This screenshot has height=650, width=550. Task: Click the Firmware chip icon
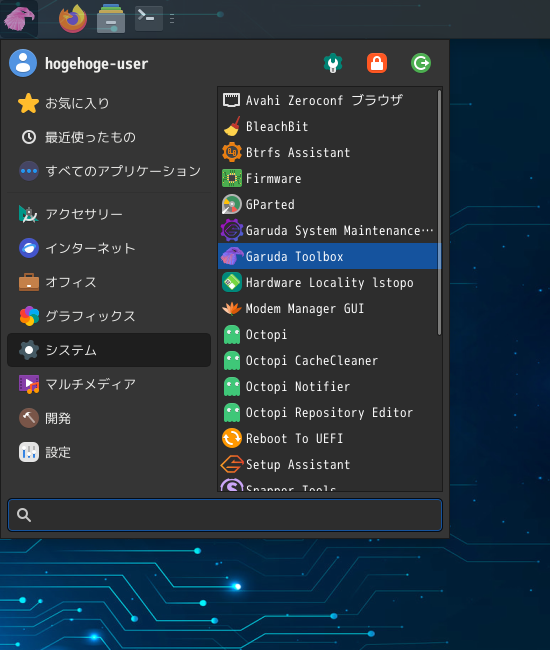coord(231,178)
